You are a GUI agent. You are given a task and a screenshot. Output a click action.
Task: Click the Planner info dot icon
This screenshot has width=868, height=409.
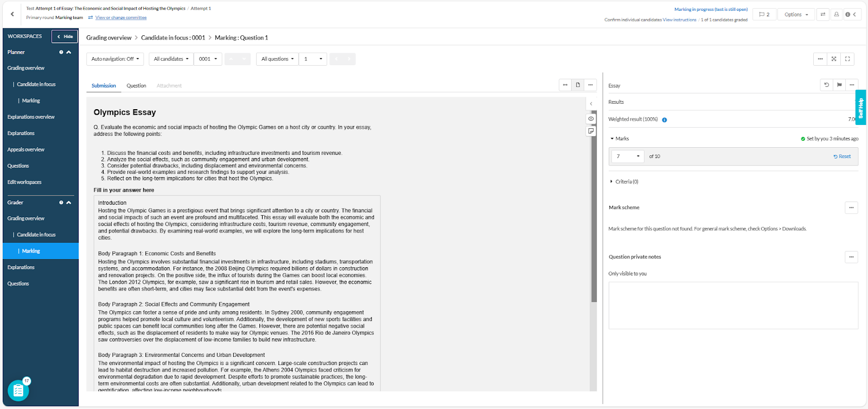61,52
